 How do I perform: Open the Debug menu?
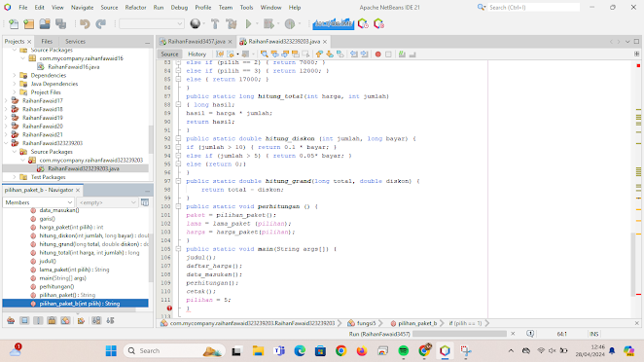[179, 8]
